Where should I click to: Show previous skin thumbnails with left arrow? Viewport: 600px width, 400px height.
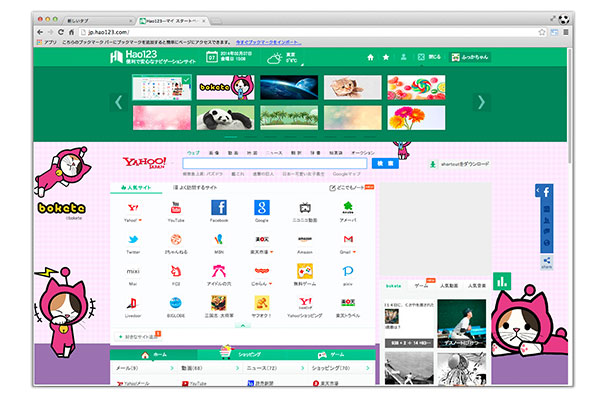pos(119,102)
